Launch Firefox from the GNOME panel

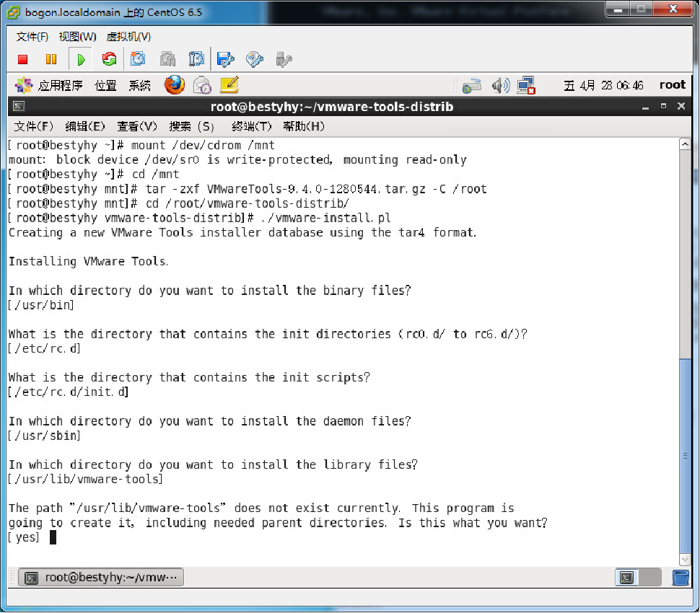click(x=175, y=85)
